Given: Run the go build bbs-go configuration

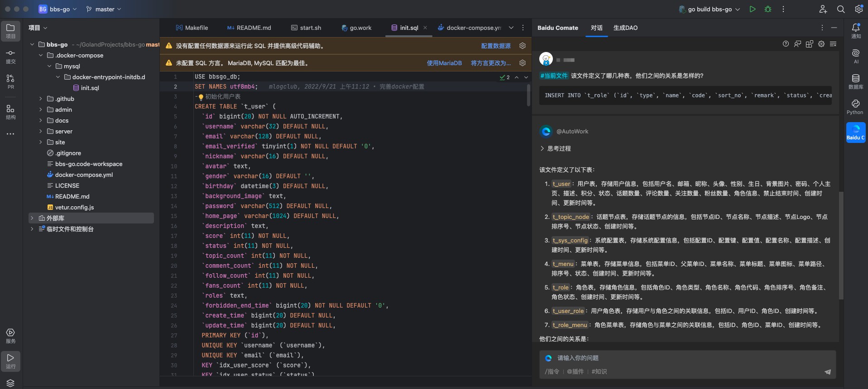Looking at the screenshot, I should pos(753,9).
